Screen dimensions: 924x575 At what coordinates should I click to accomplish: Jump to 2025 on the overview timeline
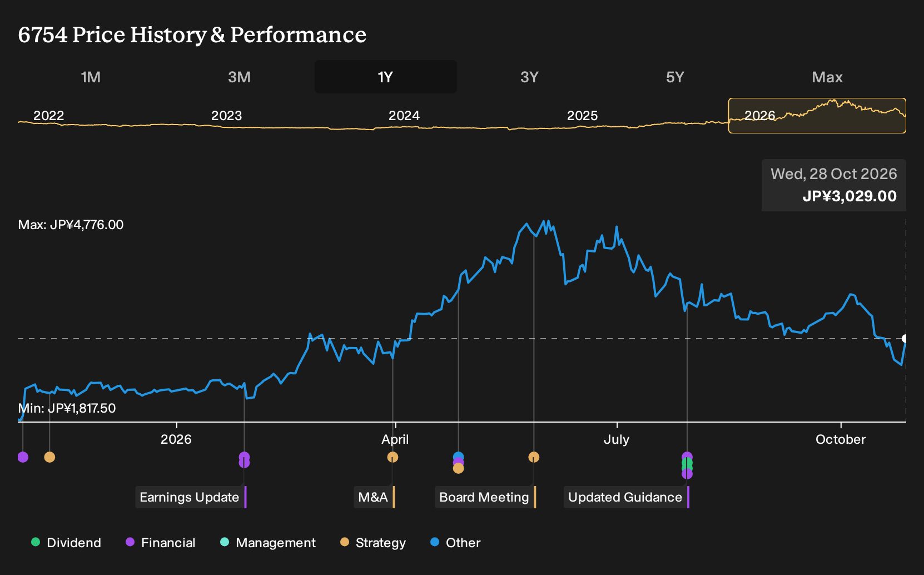582,116
